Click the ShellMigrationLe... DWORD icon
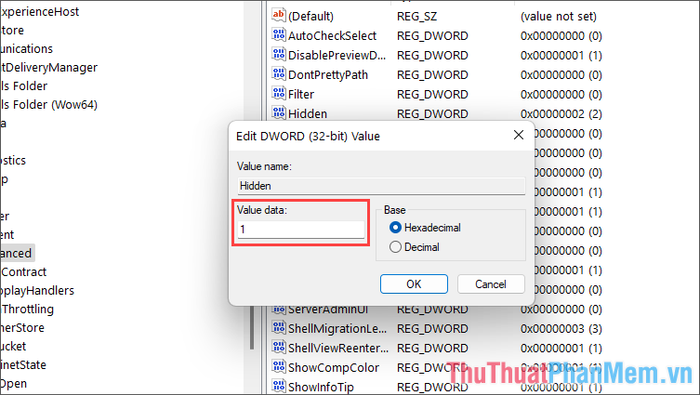This screenshot has width=700, height=395. (279, 328)
